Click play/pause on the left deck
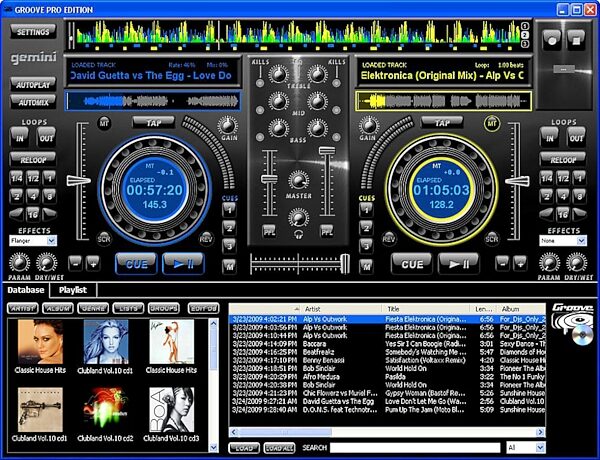This screenshot has width=600, height=460. coord(184,264)
